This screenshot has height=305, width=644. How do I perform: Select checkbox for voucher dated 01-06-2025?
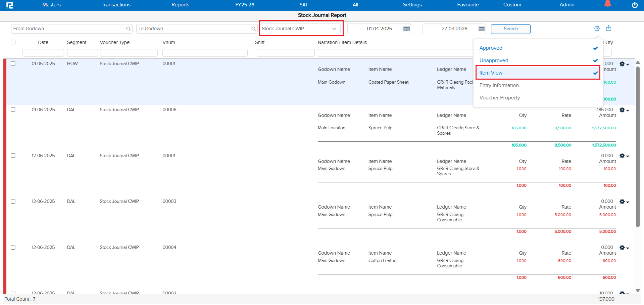13,110
